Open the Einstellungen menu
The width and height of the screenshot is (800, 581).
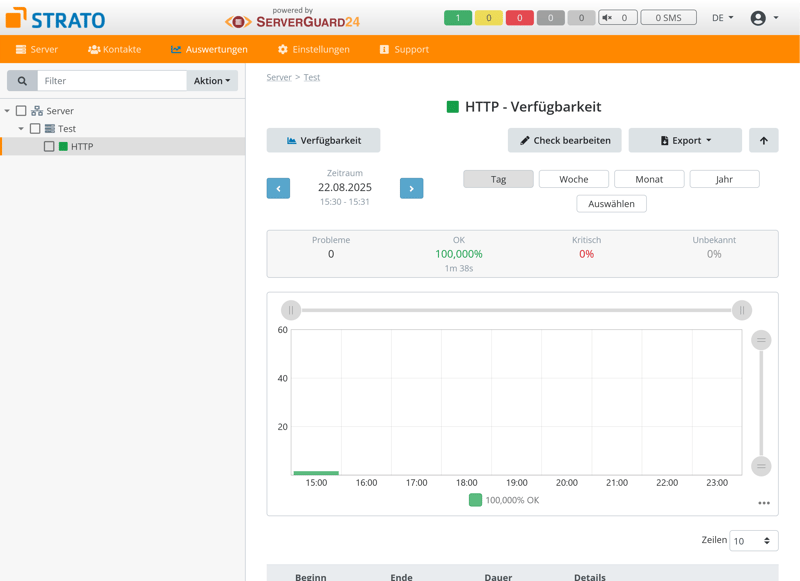point(314,49)
